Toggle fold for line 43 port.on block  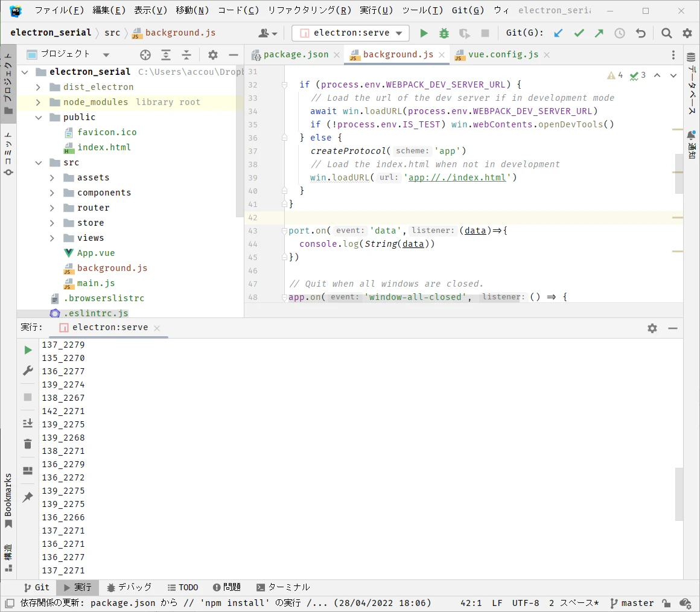click(x=284, y=231)
